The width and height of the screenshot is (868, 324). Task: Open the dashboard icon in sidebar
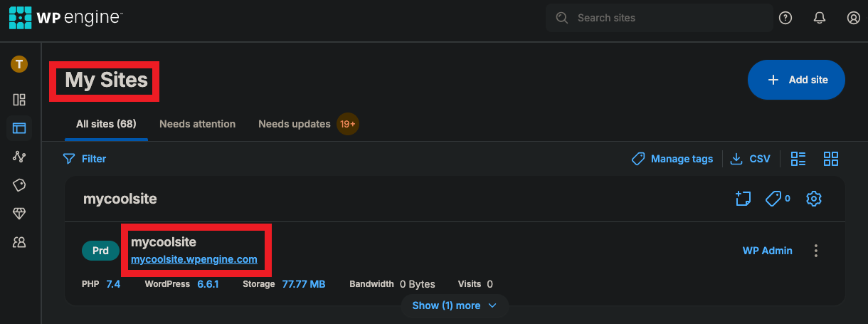click(19, 100)
